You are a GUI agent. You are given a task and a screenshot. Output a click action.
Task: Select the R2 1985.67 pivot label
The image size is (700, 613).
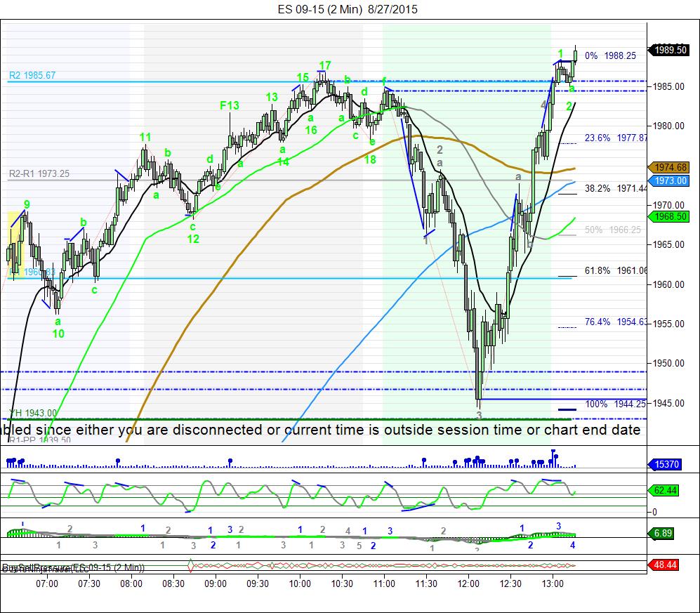pos(32,75)
